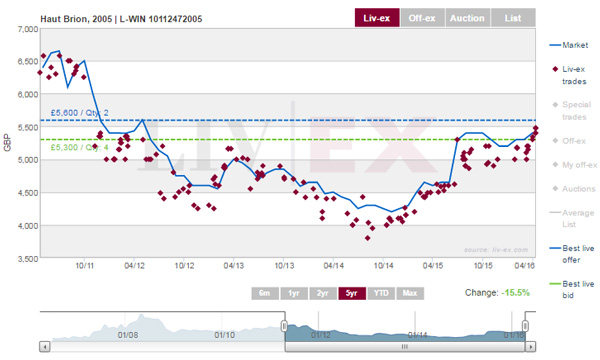Show Max time range

pos(410,293)
